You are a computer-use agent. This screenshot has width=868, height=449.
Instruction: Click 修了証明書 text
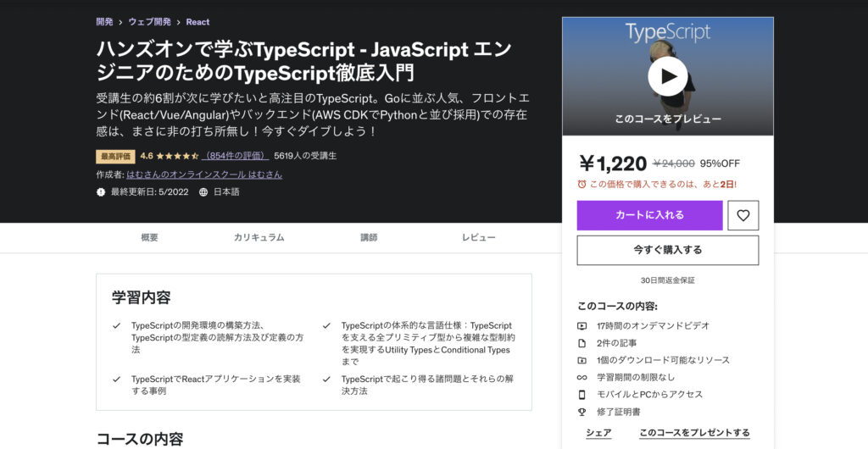click(619, 412)
